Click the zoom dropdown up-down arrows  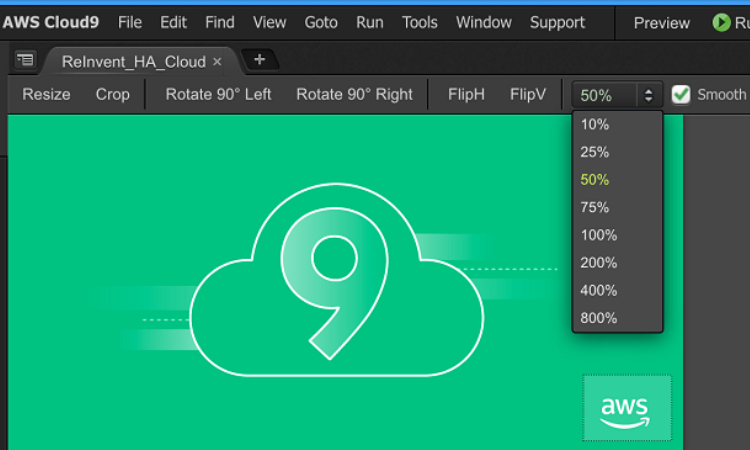(x=649, y=95)
